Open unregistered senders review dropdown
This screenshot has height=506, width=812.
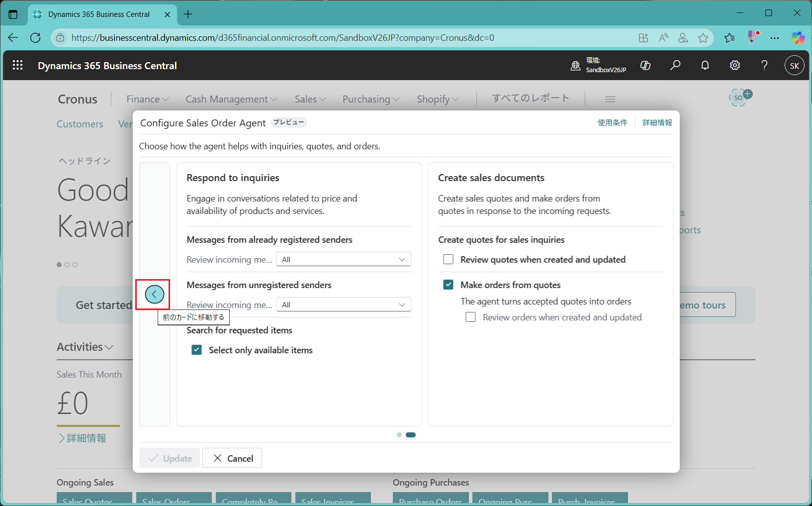[344, 304]
